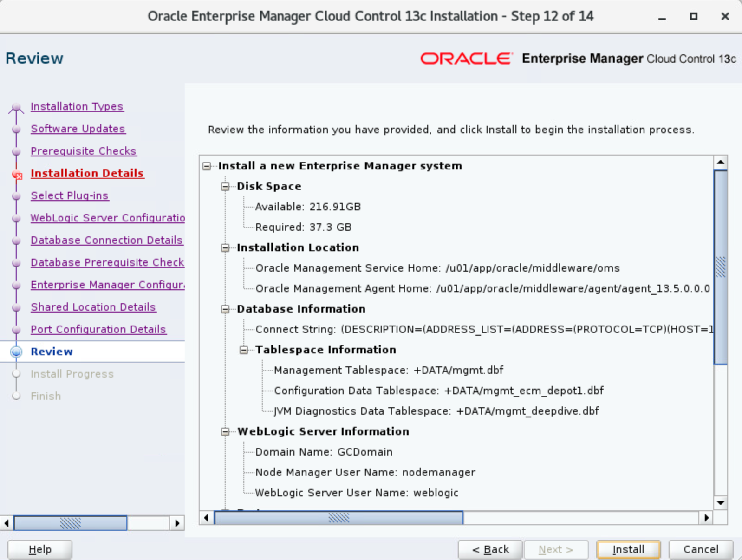Select the JVM Diagnostics Data Tablespace row
This screenshot has width=742, height=560.
coord(436,411)
